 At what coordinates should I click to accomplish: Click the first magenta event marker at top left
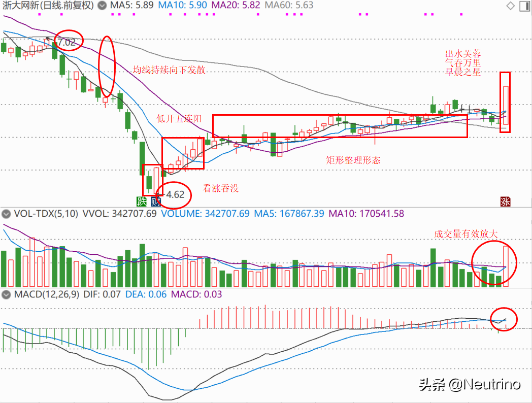[40, 15]
